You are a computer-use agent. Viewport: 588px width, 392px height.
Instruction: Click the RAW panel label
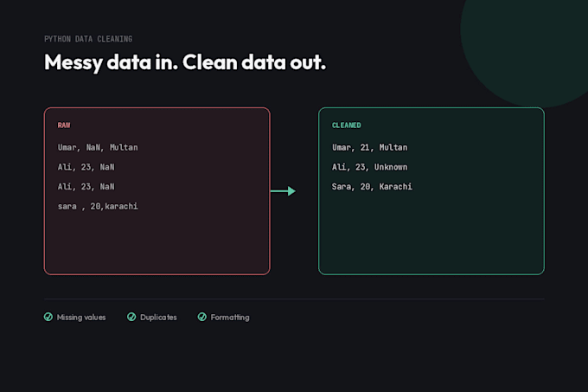point(64,125)
